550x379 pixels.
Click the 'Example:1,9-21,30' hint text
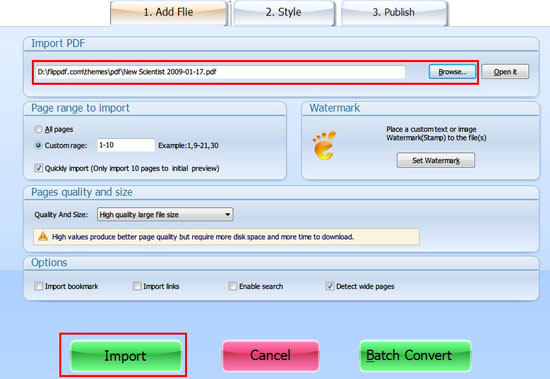pos(188,145)
